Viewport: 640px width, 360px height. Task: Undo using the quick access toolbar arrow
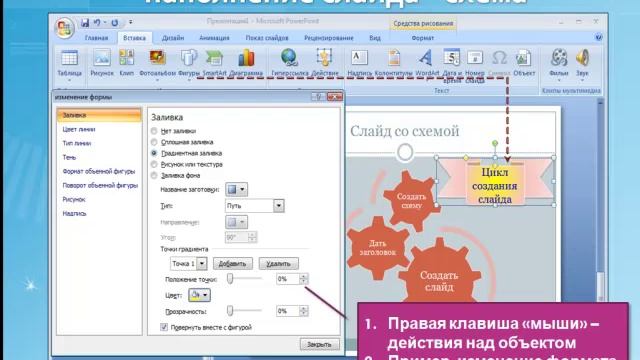point(97,23)
